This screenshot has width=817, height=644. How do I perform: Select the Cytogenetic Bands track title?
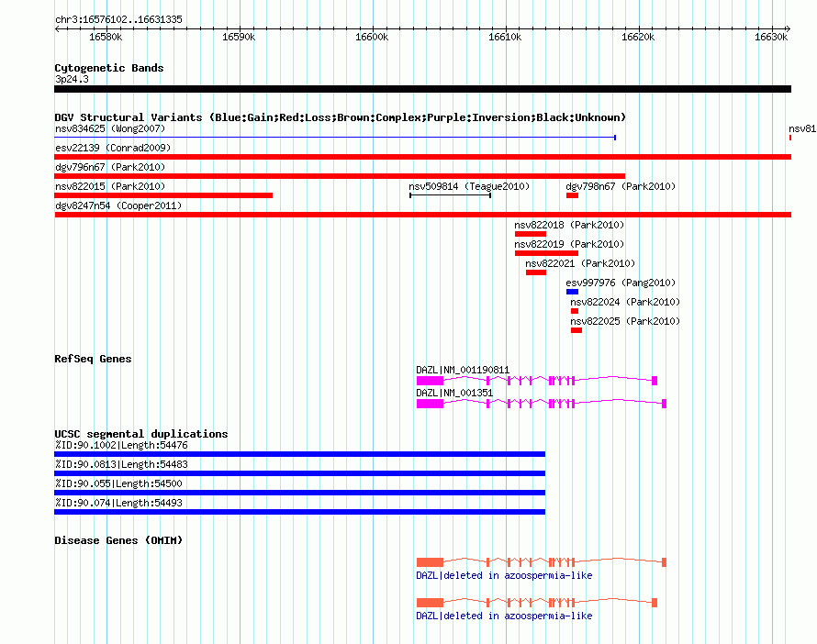click(109, 68)
